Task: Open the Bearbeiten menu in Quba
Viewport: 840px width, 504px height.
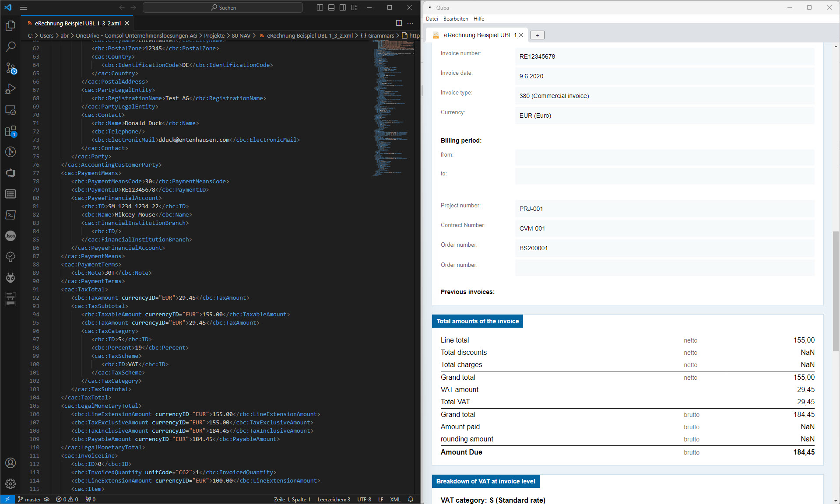Action: [456, 19]
